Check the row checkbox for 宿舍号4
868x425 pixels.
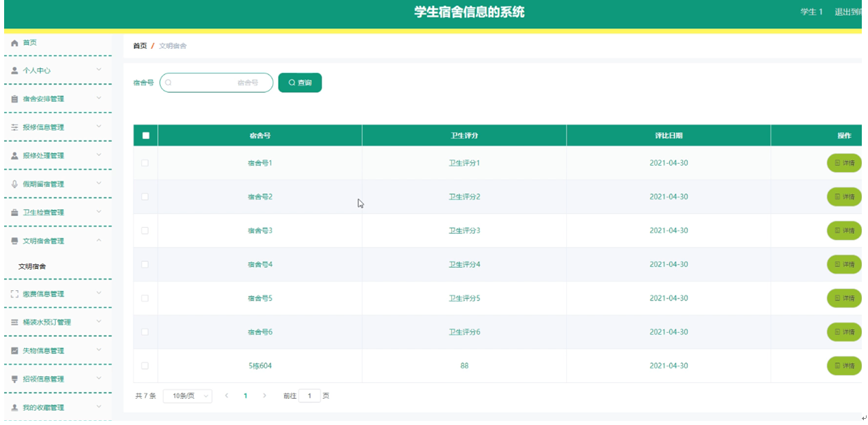pyautogui.click(x=145, y=264)
